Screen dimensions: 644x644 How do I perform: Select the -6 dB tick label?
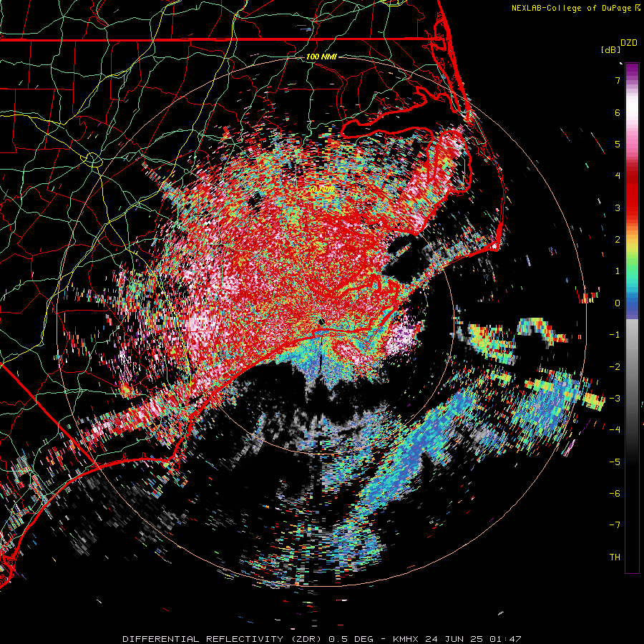(615, 494)
